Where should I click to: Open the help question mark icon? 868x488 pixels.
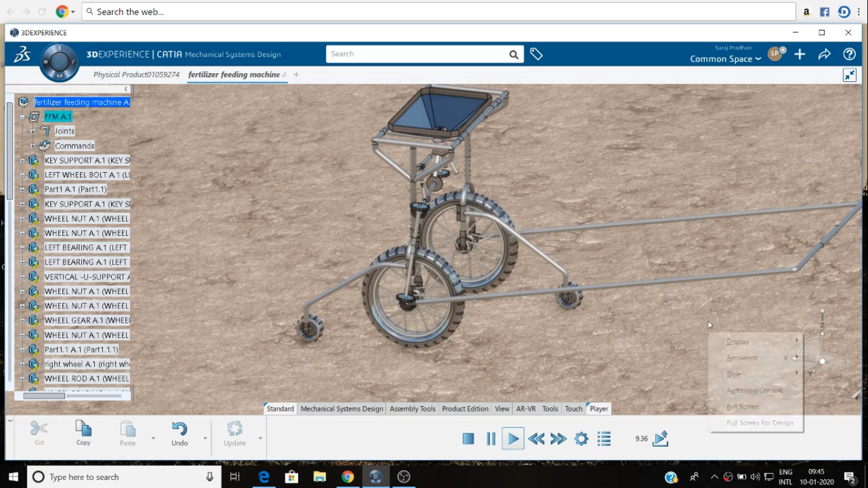coord(850,55)
